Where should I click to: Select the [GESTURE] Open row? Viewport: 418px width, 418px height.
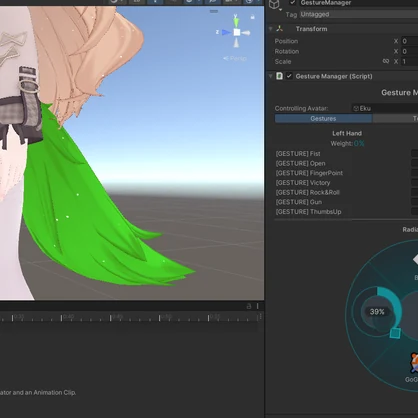pyautogui.click(x=346, y=163)
